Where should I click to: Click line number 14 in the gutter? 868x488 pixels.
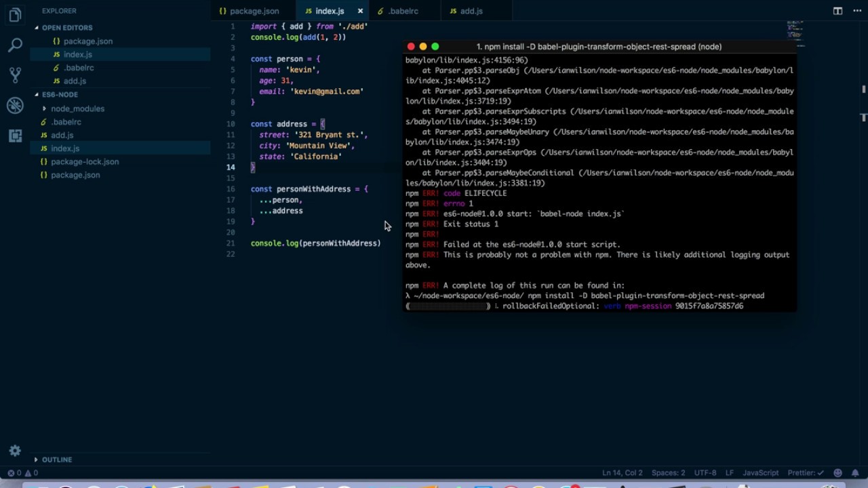(x=231, y=167)
